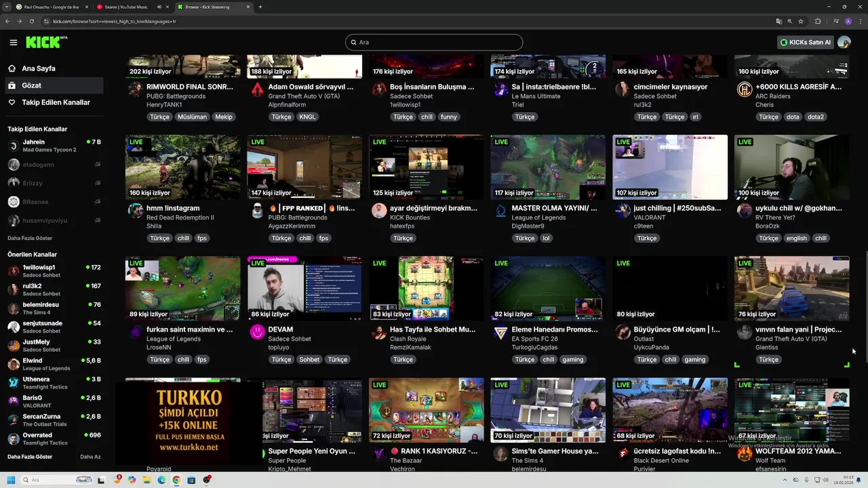This screenshot has width=868, height=488.
Task: Open 1willowisp1 recommended channel
Action: (x=54, y=271)
